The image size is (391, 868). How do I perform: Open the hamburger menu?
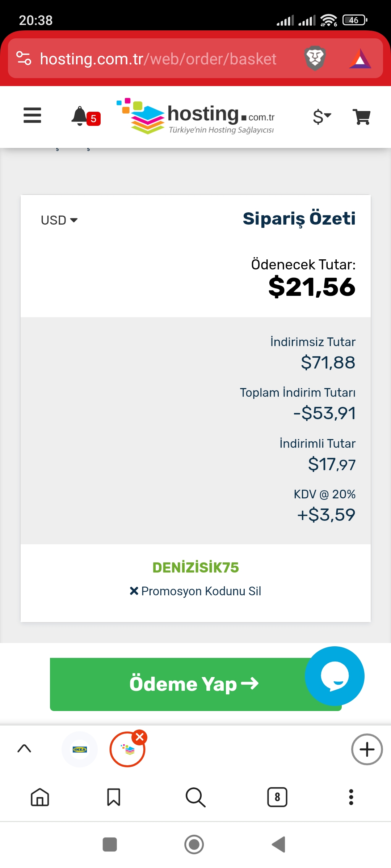[x=32, y=115]
